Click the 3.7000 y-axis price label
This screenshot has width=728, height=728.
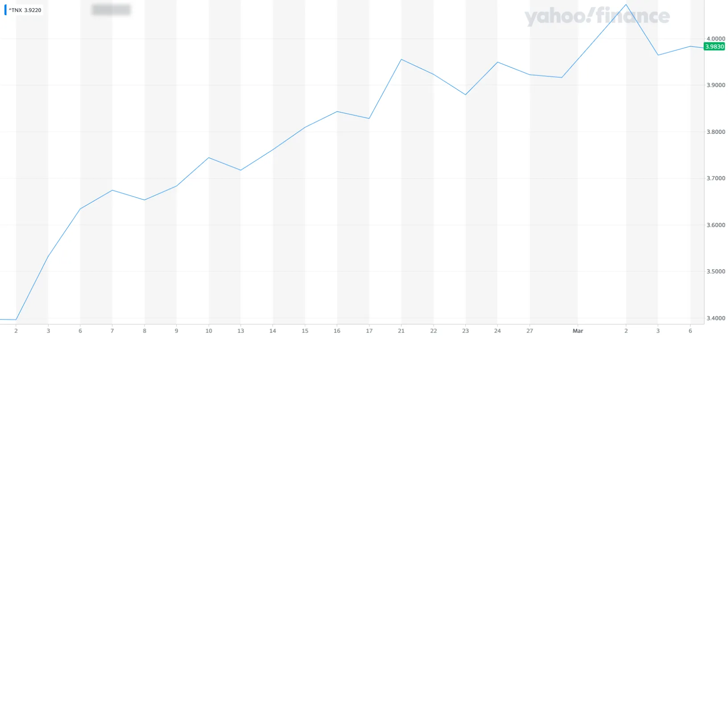coord(716,178)
